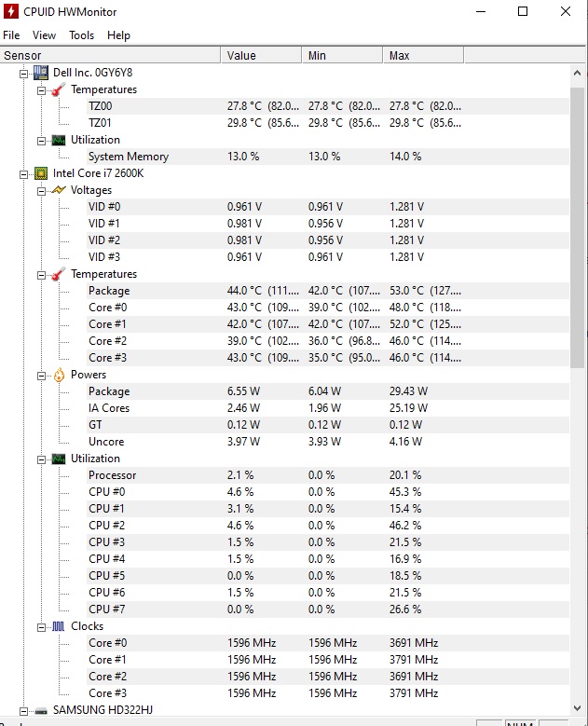Click the Voltages lightning waveform icon
Viewport: 588px width, 726px height.
click(58, 190)
